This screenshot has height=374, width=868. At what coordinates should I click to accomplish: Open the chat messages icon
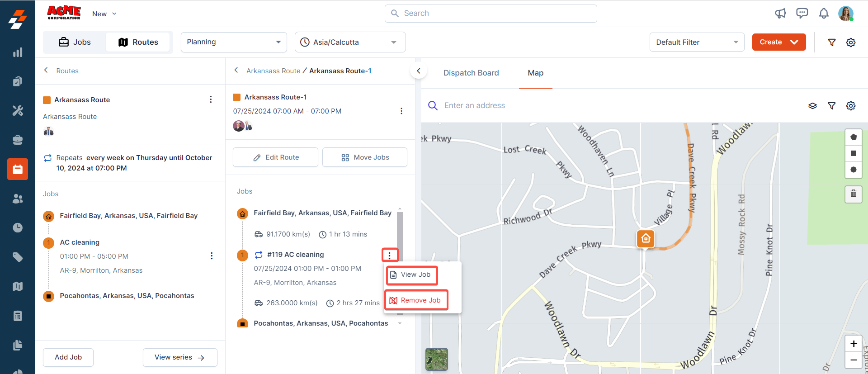click(802, 13)
